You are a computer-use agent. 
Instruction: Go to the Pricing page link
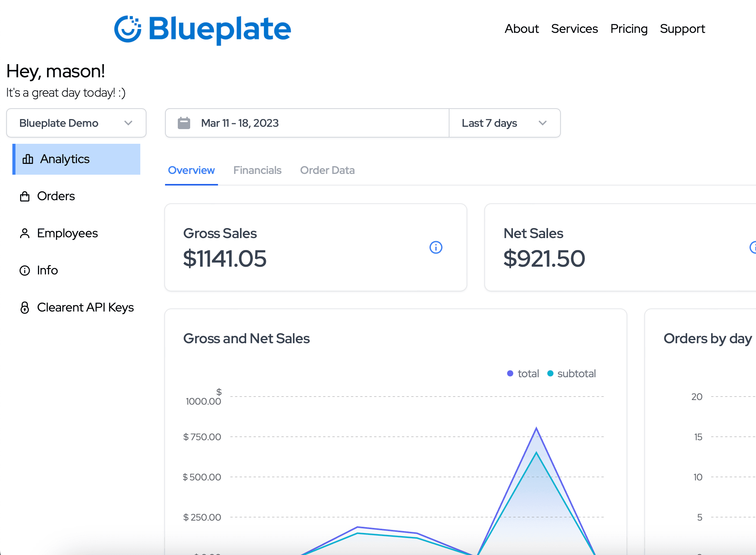[629, 29]
